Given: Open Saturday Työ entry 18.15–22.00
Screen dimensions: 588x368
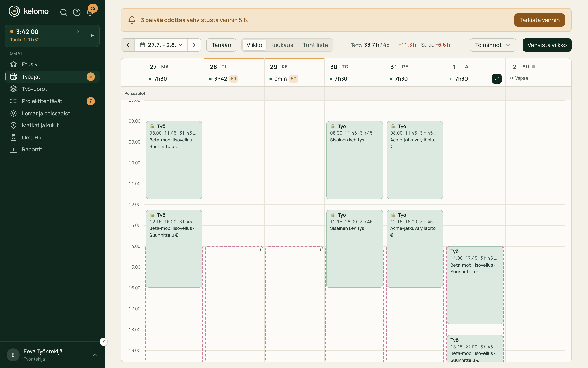Looking at the screenshot, I should tap(475, 349).
